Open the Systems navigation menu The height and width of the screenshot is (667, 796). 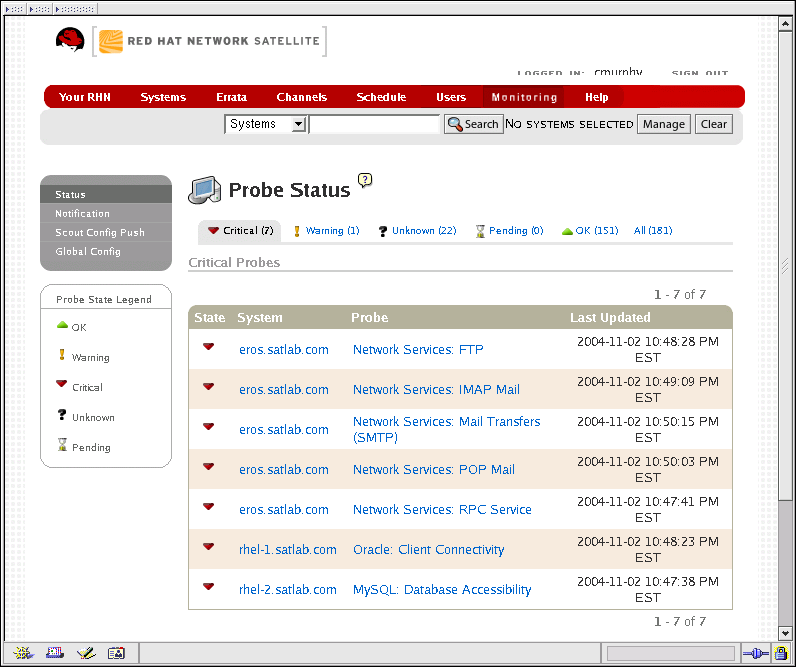point(163,97)
